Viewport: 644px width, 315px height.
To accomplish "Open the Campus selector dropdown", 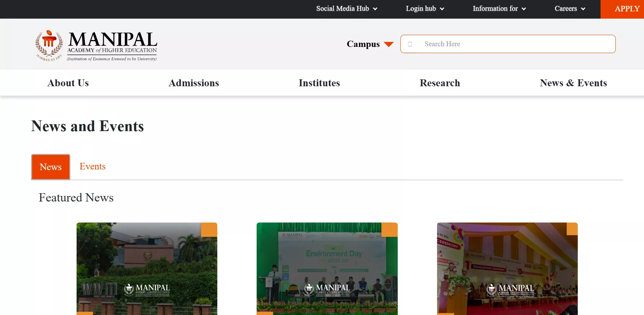I will click(x=370, y=44).
